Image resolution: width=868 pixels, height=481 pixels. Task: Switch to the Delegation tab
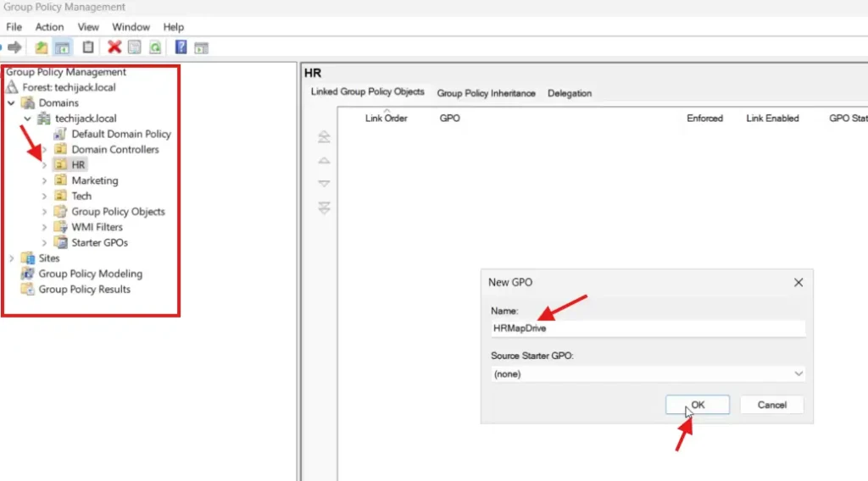point(569,93)
